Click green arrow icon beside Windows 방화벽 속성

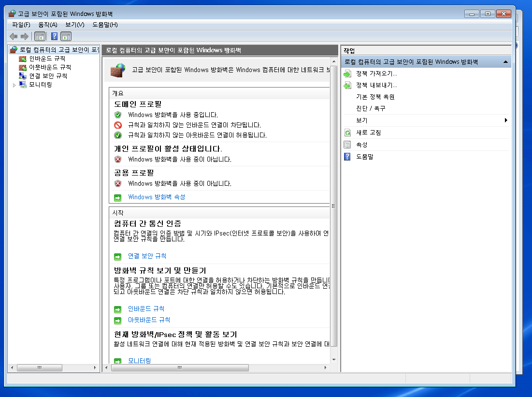[x=118, y=198]
